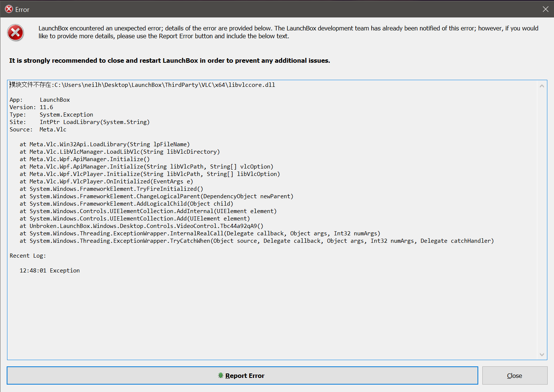Click the 'Version: 11.6' line
Image resolution: width=554 pixels, height=392 pixels.
pyautogui.click(x=31, y=107)
